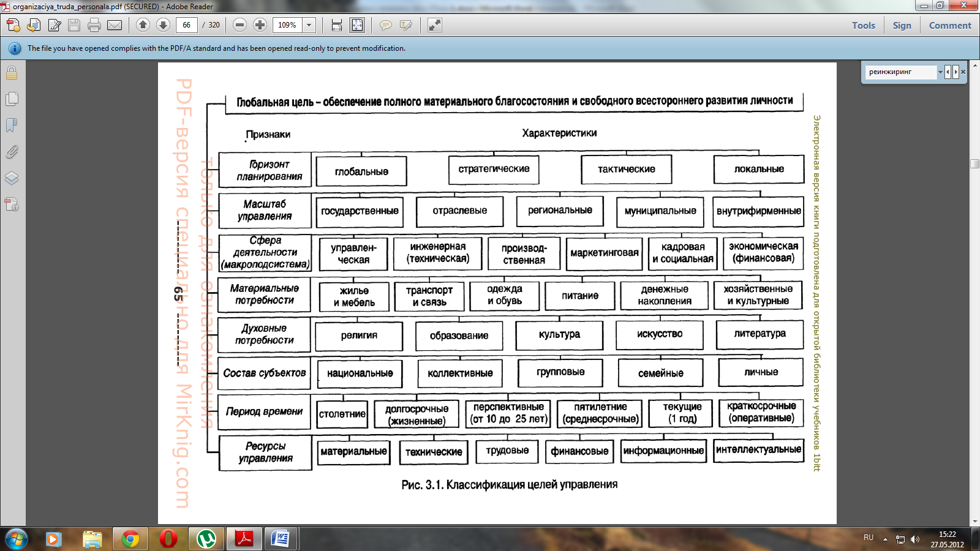Click the export/convert file icon
This screenshot has height=551, width=980.
[x=34, y=25]
